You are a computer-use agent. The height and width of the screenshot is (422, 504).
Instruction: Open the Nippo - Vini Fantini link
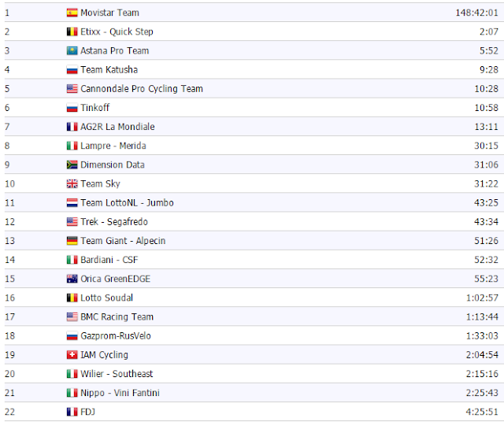click(120, 393)
